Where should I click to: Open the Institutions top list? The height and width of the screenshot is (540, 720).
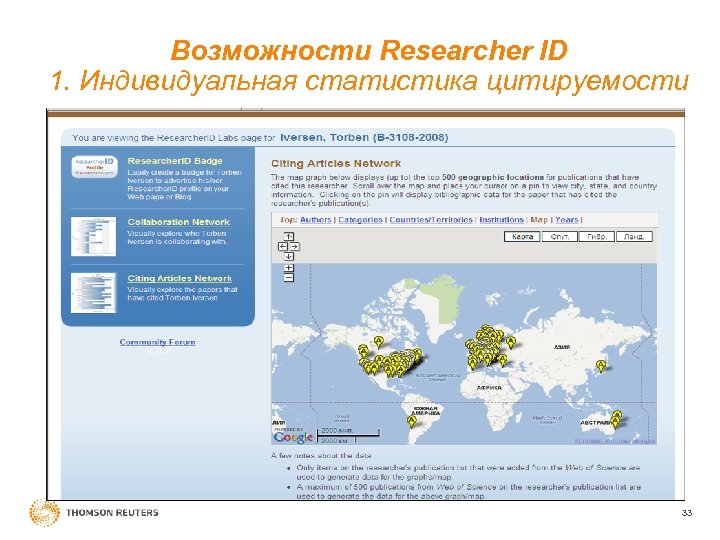(x=501, y=220)
